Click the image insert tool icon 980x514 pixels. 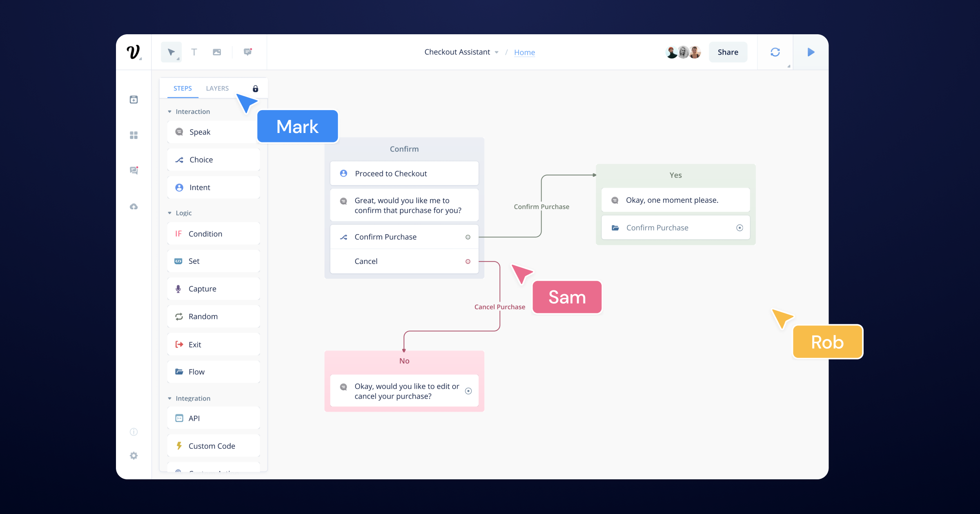tap(217, 52)
